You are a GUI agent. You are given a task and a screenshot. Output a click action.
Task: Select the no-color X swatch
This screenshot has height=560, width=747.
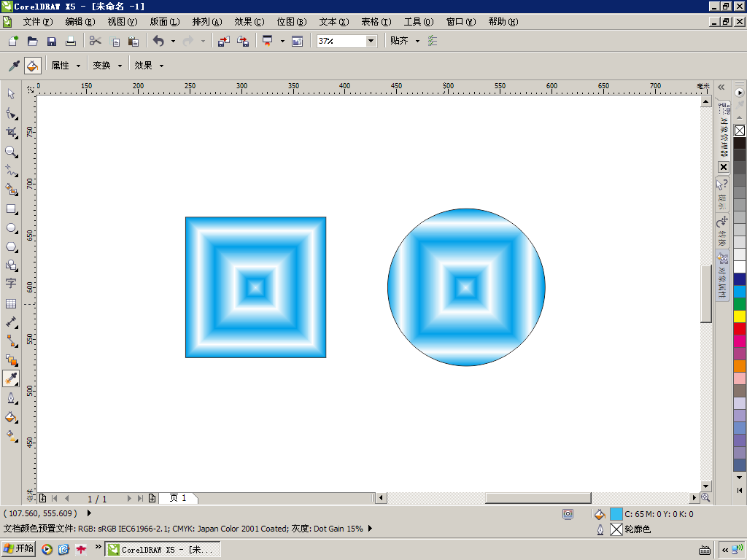[740, 130]
